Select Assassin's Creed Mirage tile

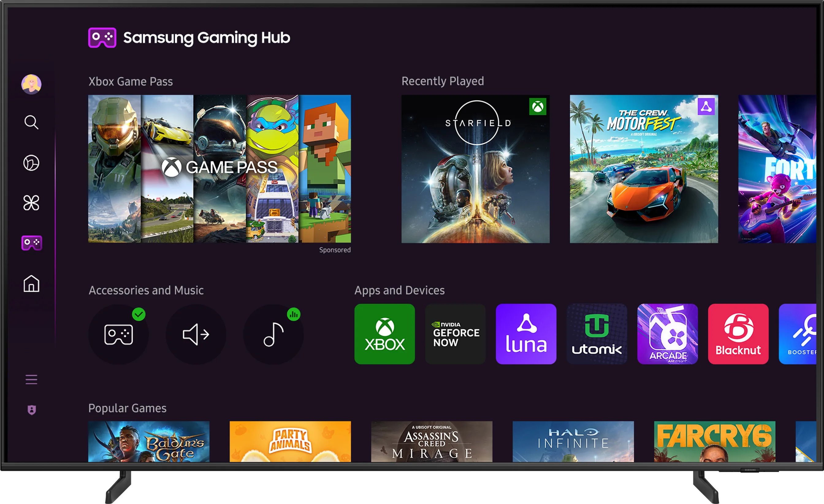(x=432, y=441)
